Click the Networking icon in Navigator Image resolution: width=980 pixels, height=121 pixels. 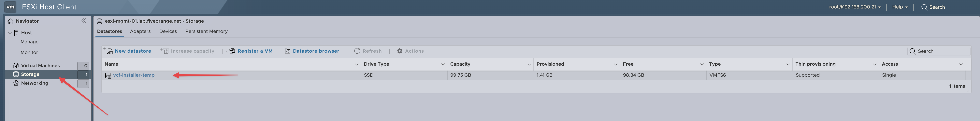pos(16,83)
